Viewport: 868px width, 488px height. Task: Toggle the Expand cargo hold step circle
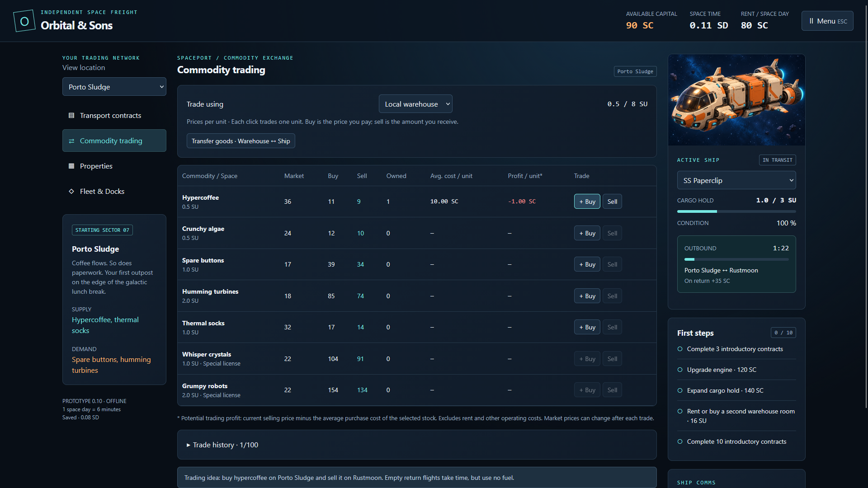[680, 390]
